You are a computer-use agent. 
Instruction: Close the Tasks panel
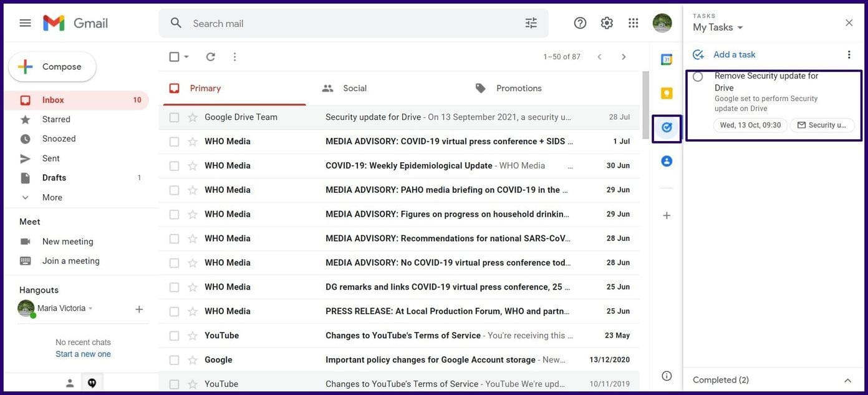click(x=849, y=23)
